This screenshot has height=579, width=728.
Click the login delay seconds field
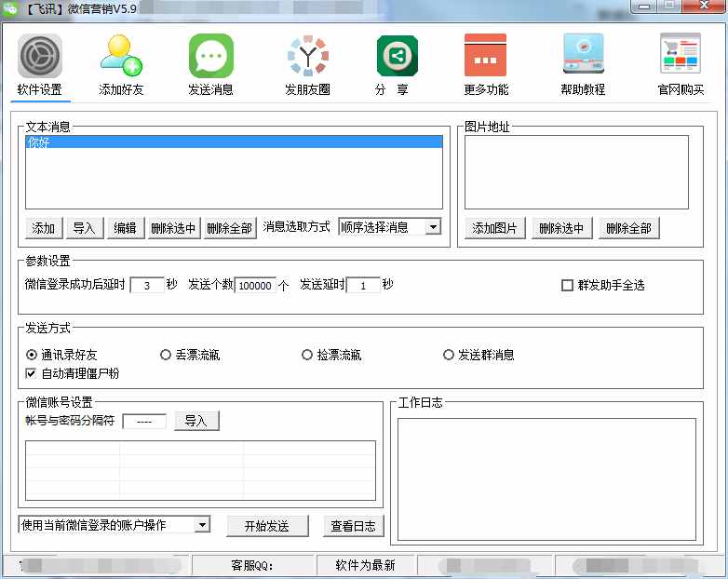tap(147, 285)
